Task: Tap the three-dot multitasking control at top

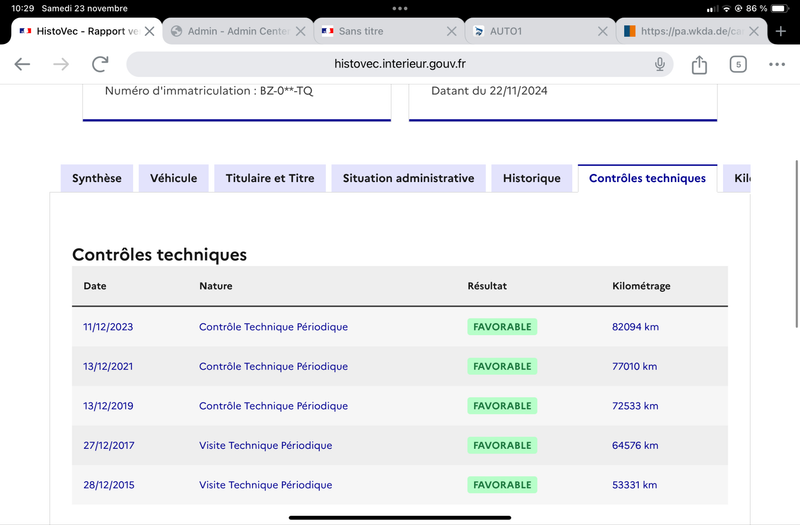Action: [x=400, y=8]
